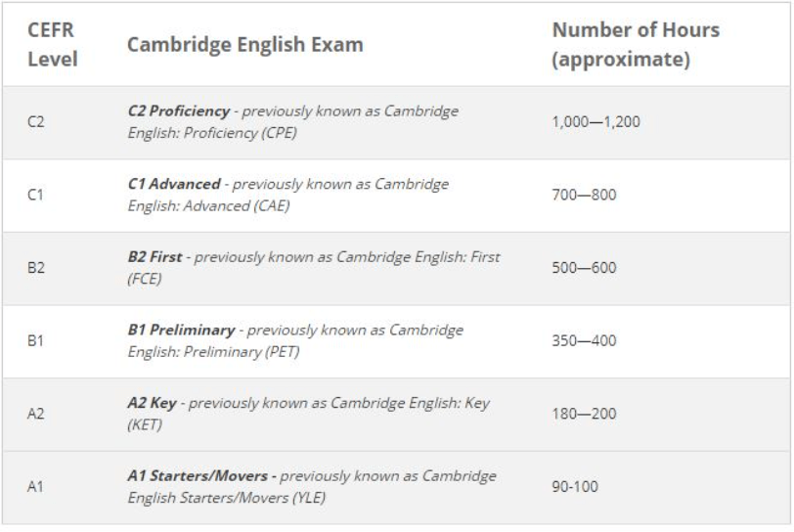Click the Cambridge English Exam column header
This screenshot has width=794, height=532.
point(244,45)
